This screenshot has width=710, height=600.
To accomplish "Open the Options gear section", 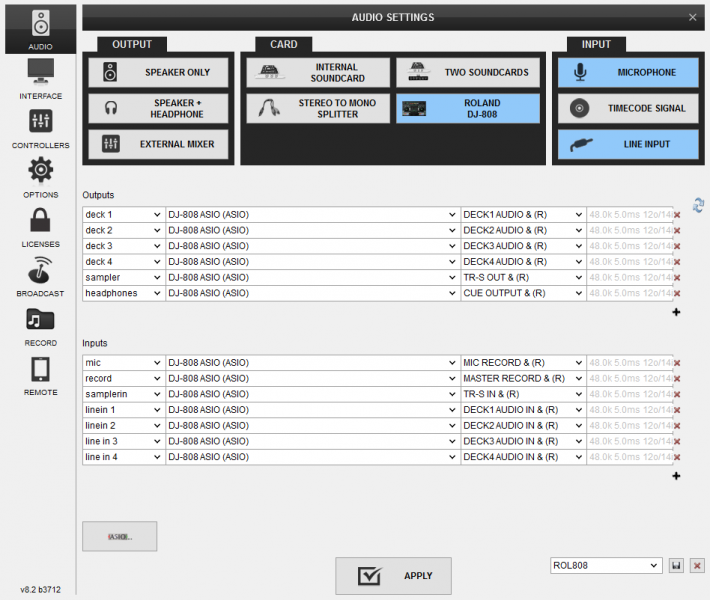I will 40,178.
